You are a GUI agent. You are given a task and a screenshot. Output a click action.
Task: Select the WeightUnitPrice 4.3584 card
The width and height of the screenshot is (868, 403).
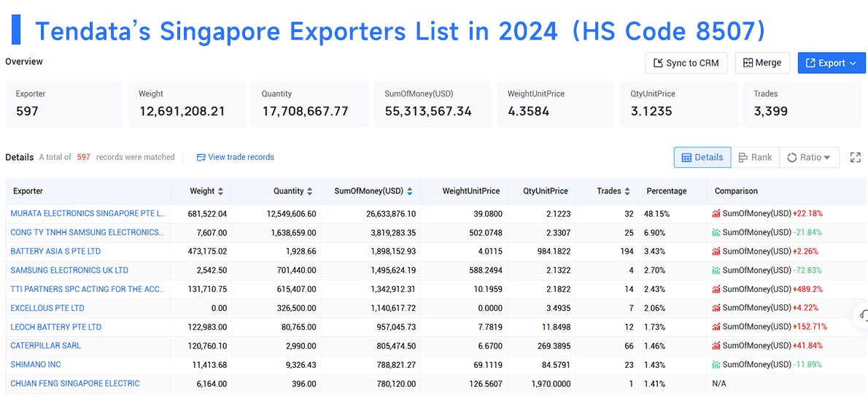click(x=556, y=104)
